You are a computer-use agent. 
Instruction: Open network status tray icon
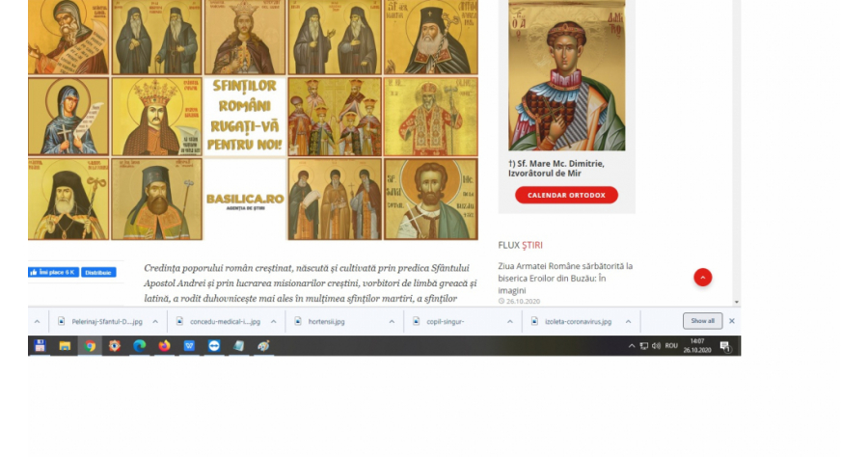[644, 346]
